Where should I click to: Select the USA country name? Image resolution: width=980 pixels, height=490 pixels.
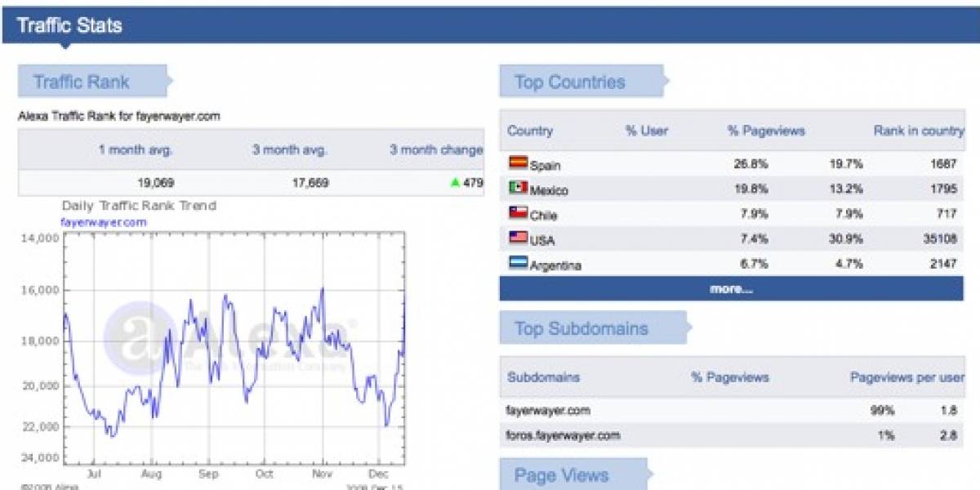coord(541,240)
